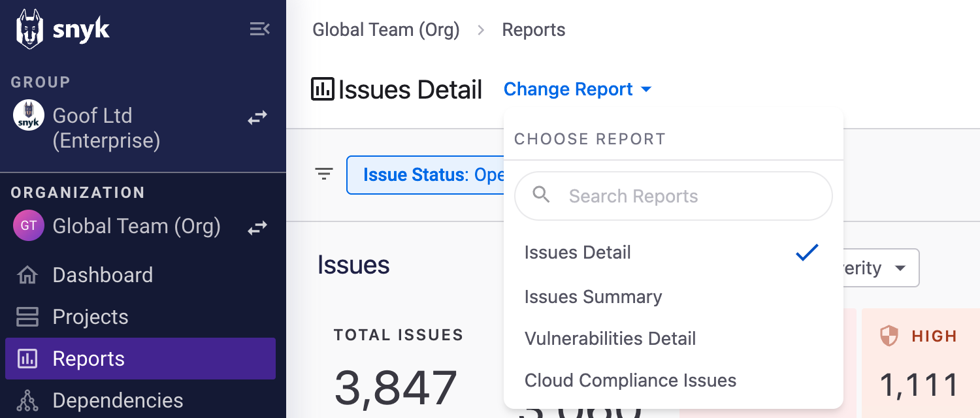This screenshot has height=418, width=980.
Task: Click the Dependencies tree icon
Action: (27, 400)
